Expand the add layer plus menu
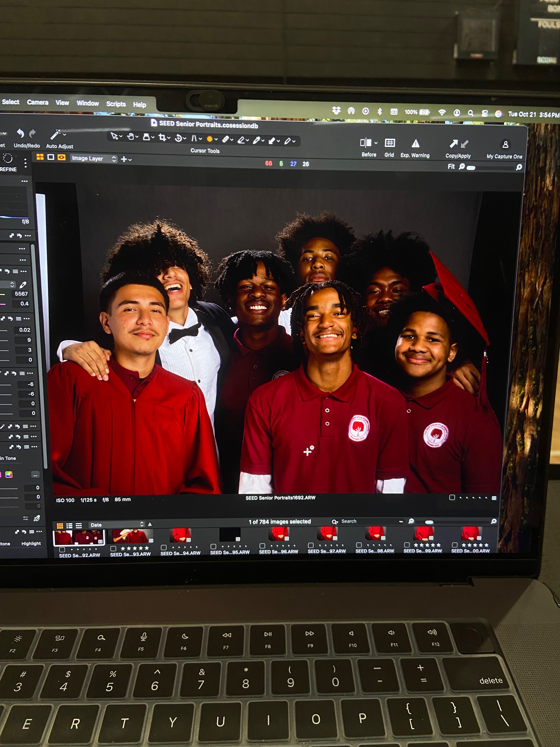 (x=126, y=159)
